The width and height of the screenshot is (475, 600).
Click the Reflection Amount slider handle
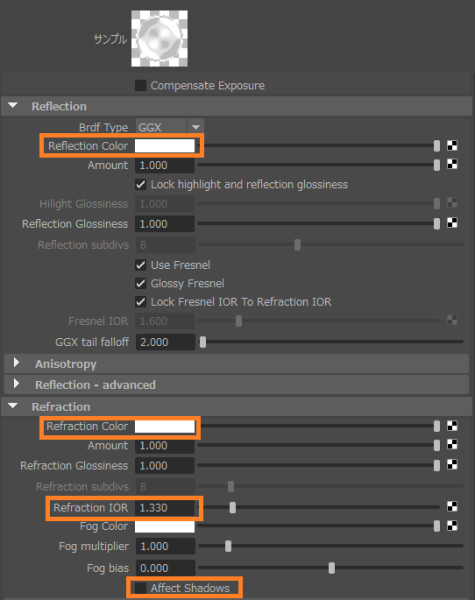coord(437,165)
